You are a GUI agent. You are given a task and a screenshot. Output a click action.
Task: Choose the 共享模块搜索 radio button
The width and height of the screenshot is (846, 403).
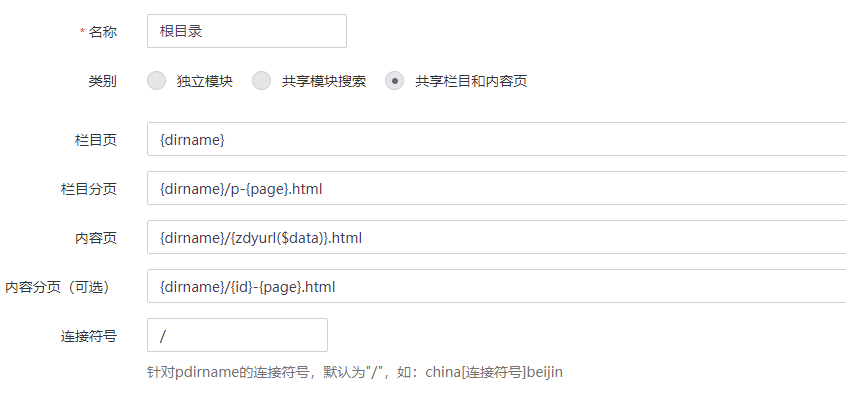(261, 81)
